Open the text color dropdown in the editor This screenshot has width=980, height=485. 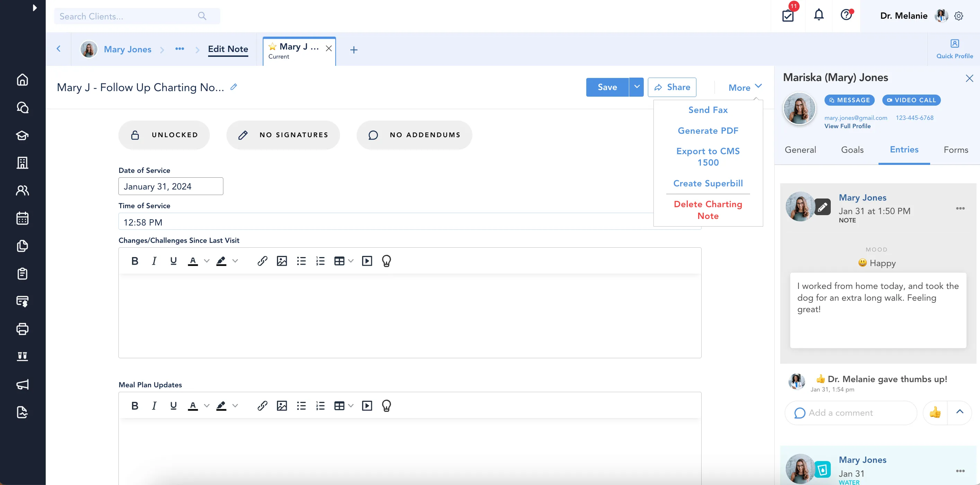207,261
